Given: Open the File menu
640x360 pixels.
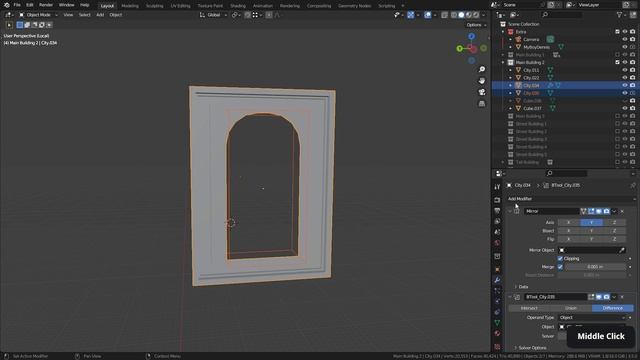Looking at the screenshot, I should [x=17, y=5].
